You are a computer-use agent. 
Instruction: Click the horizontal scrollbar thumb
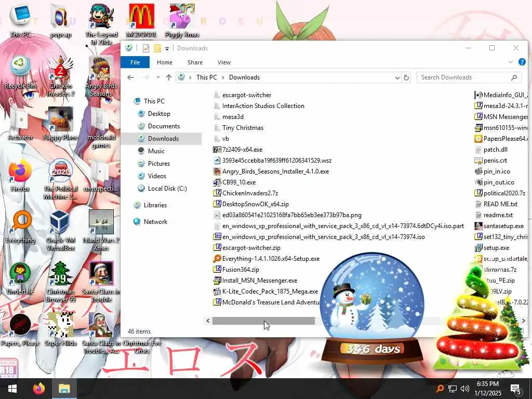263,321
